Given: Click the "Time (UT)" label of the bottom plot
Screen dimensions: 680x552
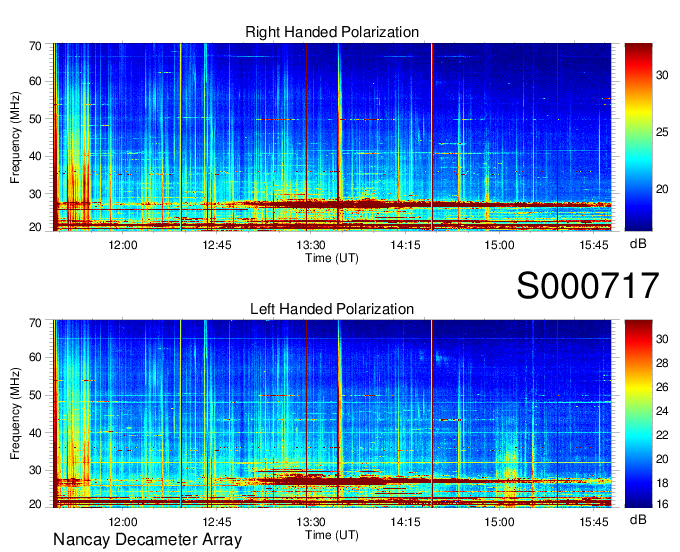Looking at the screenshot, I should tap(332, 535).
